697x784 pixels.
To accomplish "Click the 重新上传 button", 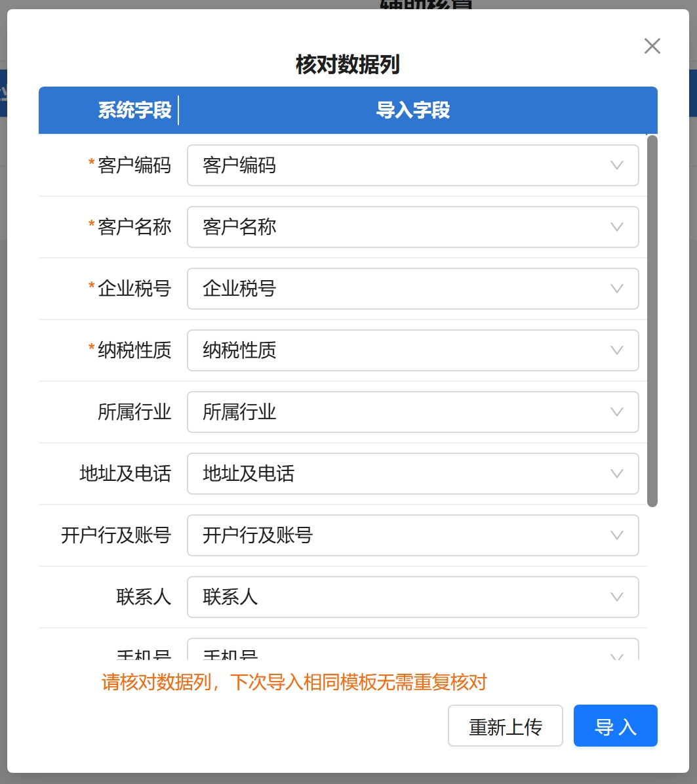I will pyautogui.click(x=505, y=726).
